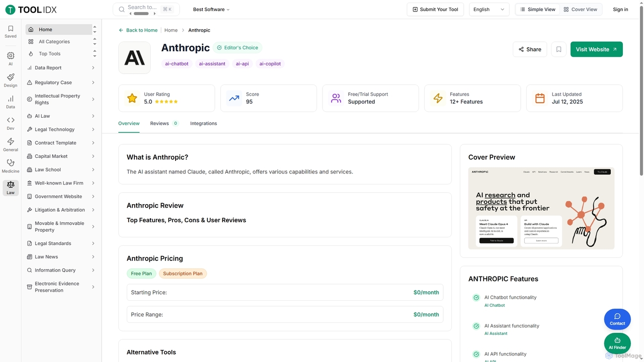Screen dimensions: 644x362
Task: Click the search input field
Action: tap(145, 10)
